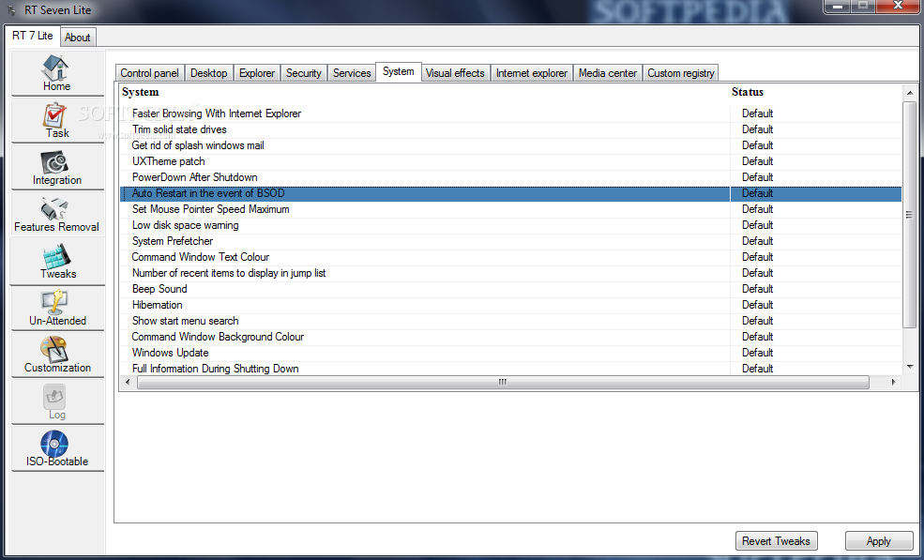This screenshot has width=924, height=560.
Task: Select 'Set Mouse Pointer Speed Maximum' row
Action: click(511, 209)
